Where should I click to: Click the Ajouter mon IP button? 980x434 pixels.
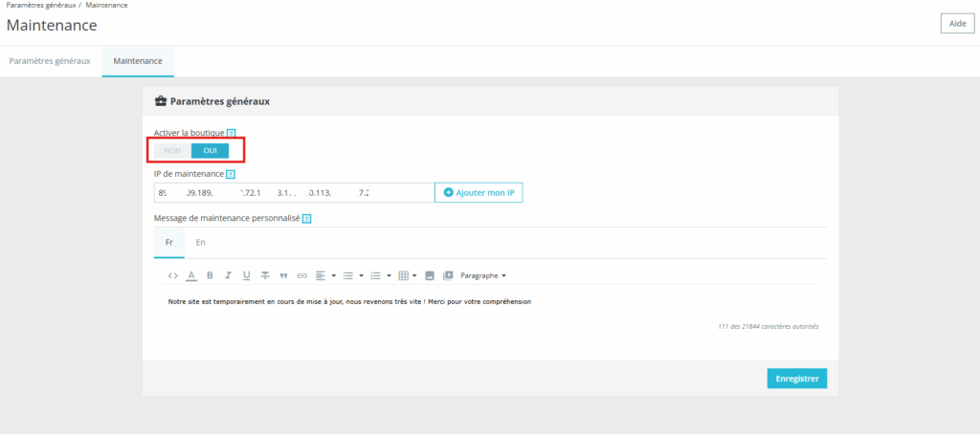(479, 192)
